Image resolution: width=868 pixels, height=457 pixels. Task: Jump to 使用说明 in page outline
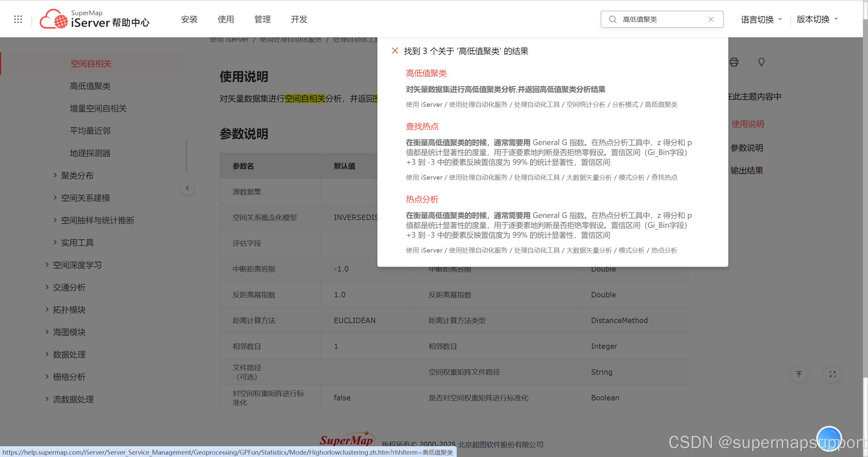pyautogui.click(x=748, y=124)
